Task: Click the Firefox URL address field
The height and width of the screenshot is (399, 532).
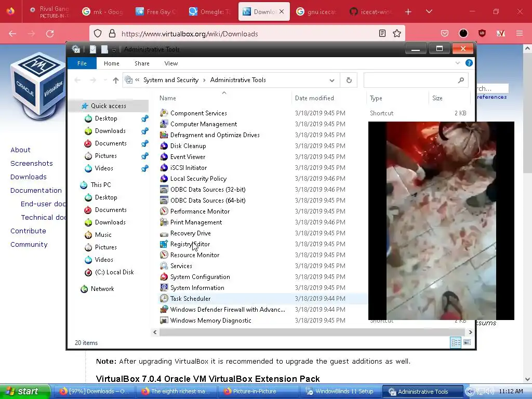Action: pos(248,34)
